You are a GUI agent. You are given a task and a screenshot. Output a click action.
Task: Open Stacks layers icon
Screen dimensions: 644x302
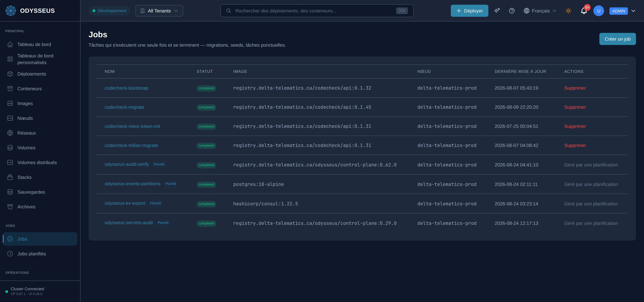pos(10,177)
